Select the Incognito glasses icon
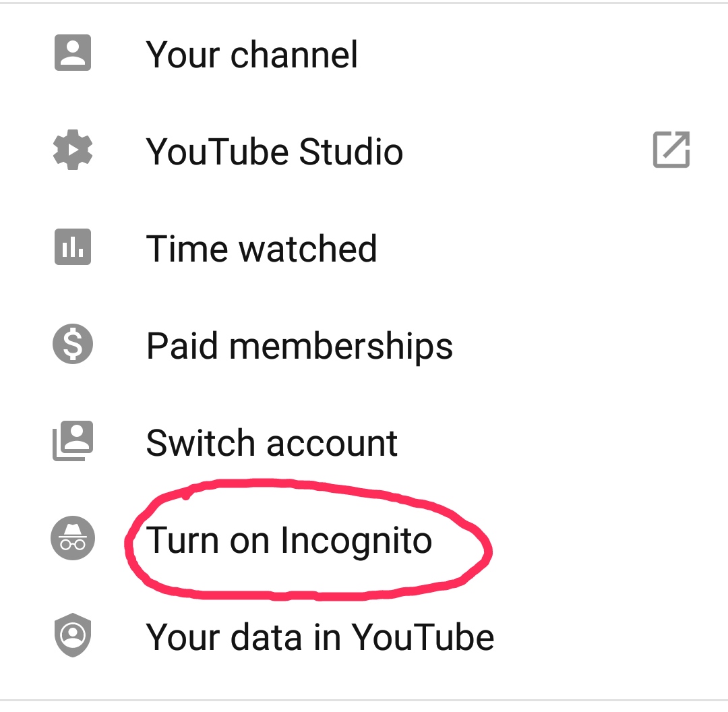Image resolution: width=728 pixels, height=712 pixels. [x=73, y=538]
